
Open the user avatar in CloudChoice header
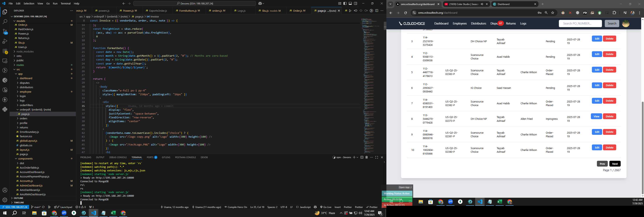click(x=625, y=24)
